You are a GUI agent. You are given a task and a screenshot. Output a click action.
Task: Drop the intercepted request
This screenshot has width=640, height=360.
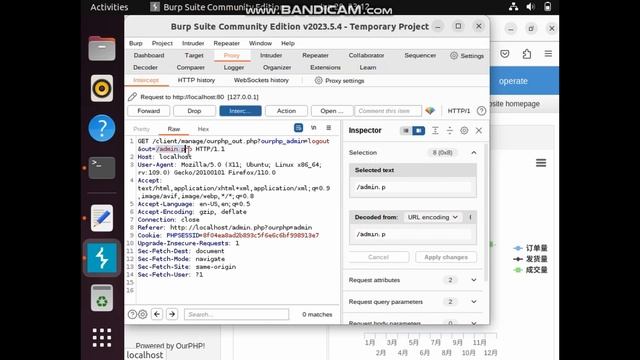point(194,111)
